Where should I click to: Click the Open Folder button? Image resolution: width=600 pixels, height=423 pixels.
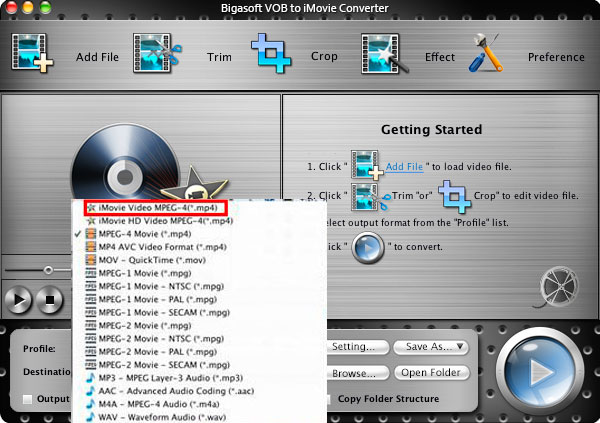[x=431, y=372]
